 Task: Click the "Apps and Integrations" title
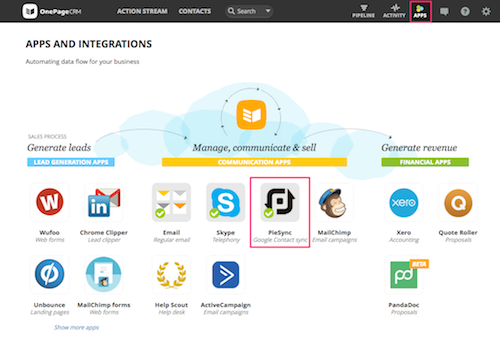(x=89, y=44)
